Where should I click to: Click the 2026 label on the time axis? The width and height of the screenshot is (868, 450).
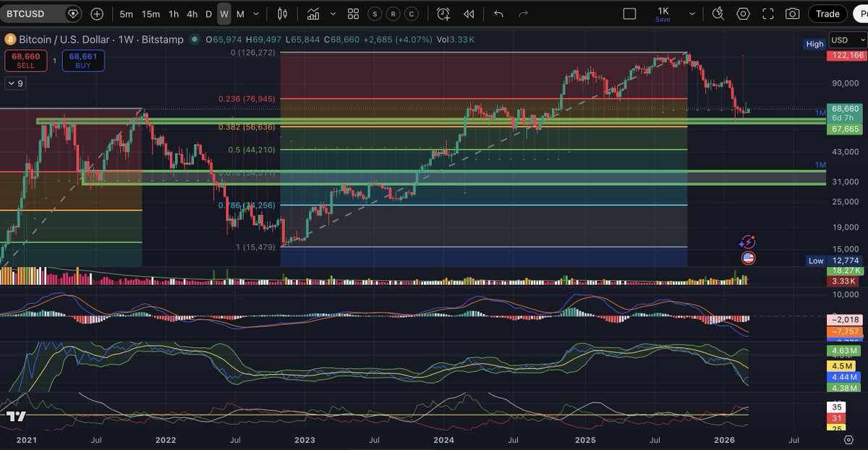[725, 439]
